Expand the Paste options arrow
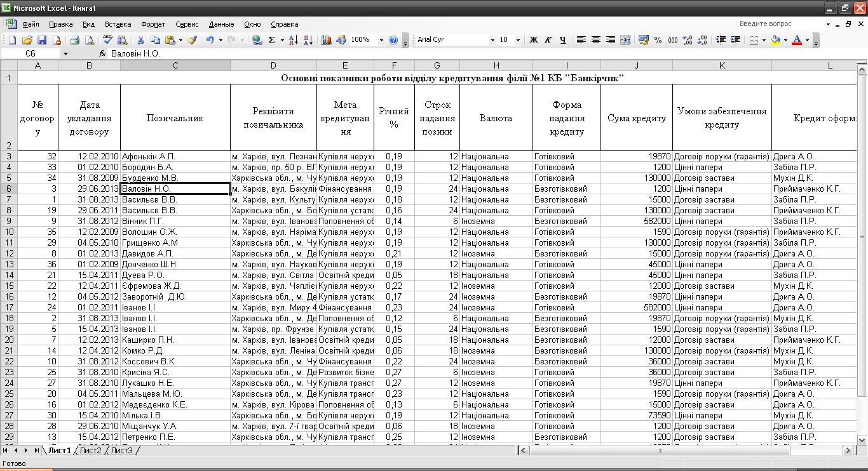The width and height of the screenshot is (868, 471). [x=180, y=40]
